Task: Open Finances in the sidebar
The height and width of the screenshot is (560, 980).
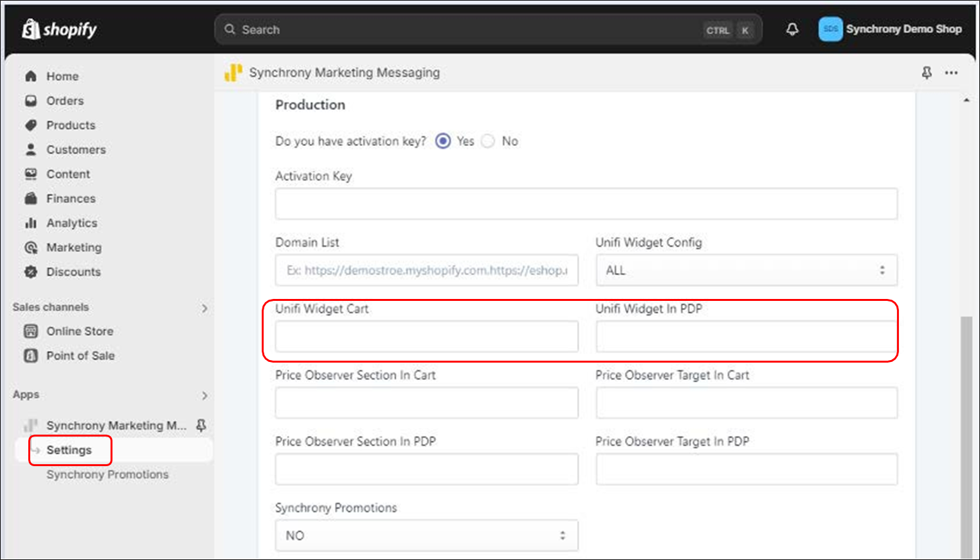Action: coord(71,198)
